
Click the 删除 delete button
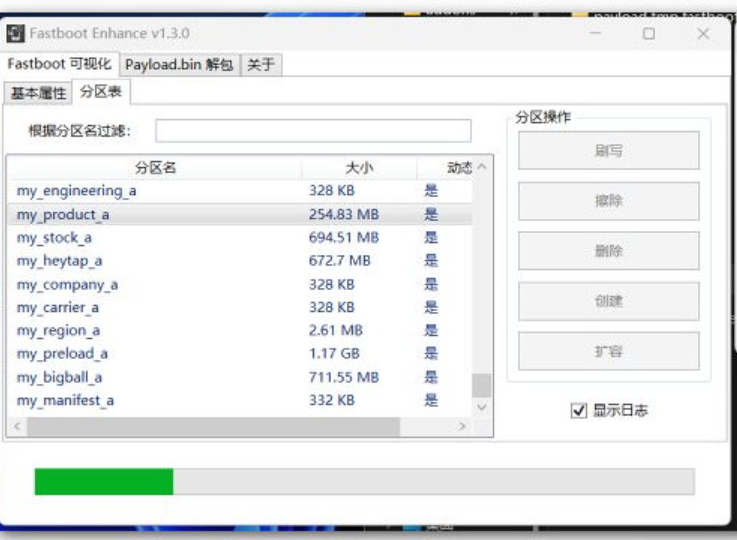pyautogui.click(x=609, y=251)
